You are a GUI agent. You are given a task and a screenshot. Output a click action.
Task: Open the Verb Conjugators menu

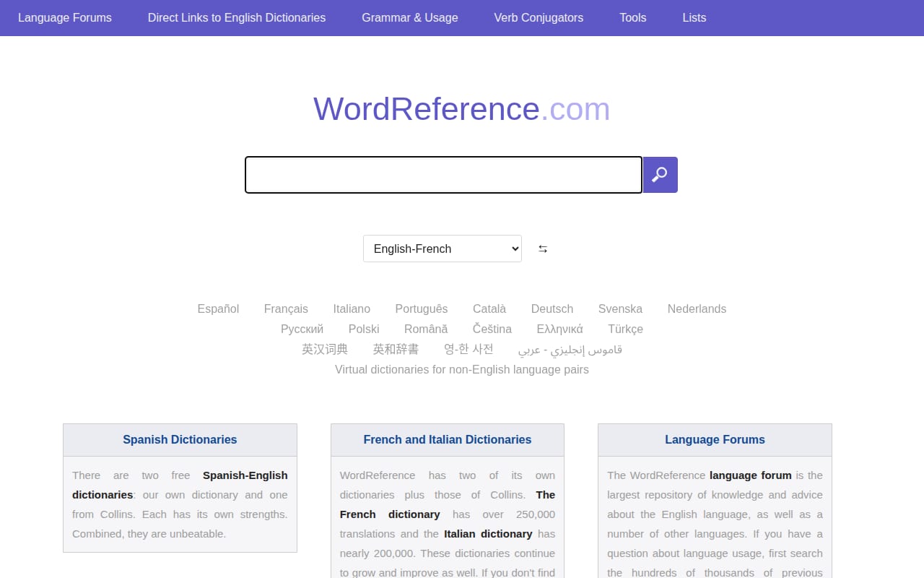pyautogui.click(x=539, y=17)
